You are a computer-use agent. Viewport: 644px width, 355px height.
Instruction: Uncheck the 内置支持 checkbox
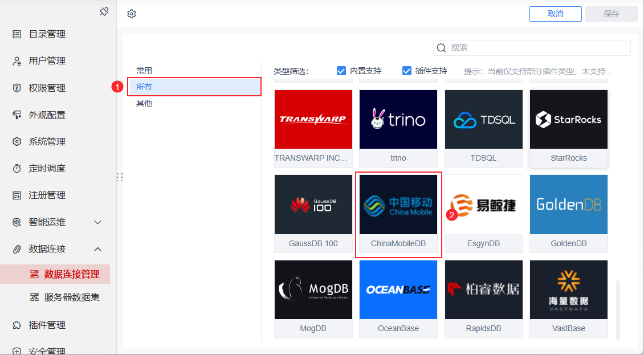[341, 71]
